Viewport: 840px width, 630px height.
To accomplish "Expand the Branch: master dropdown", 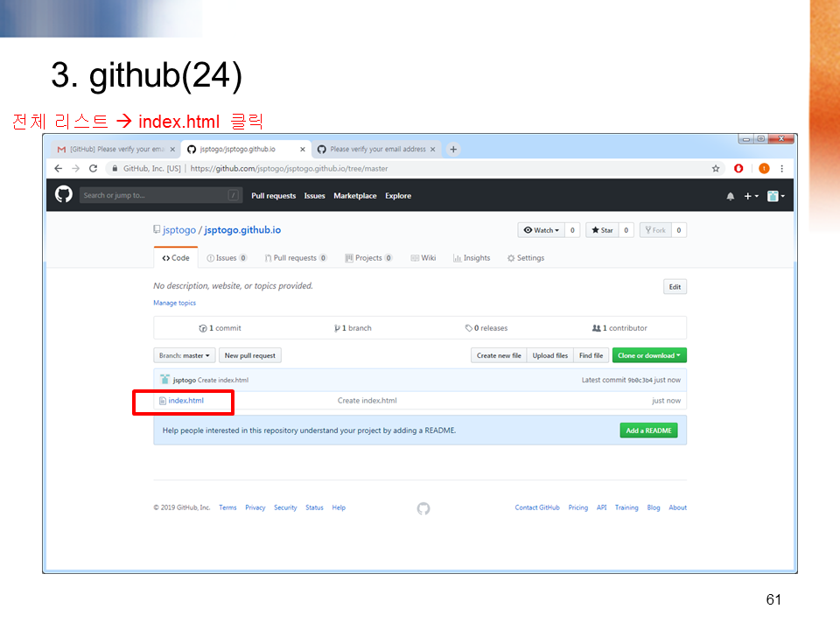I will pyautogui.click(x=185, y=355).
